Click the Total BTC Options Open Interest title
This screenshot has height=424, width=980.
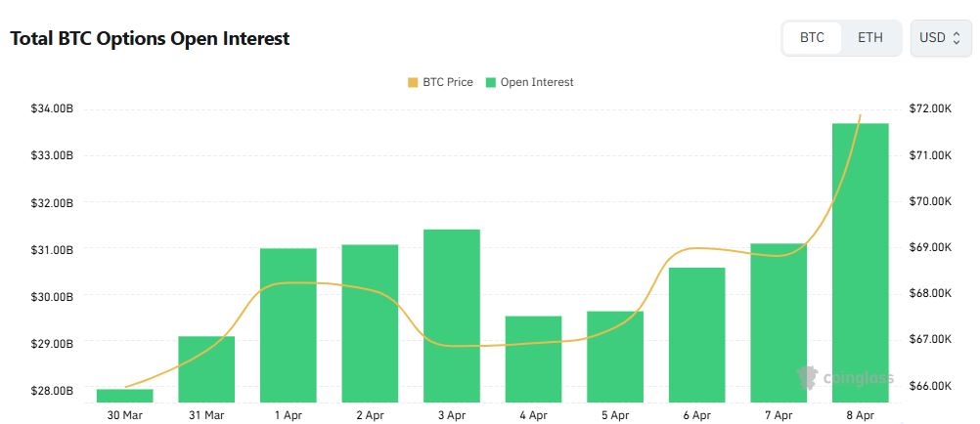click(x=150, y=39)
